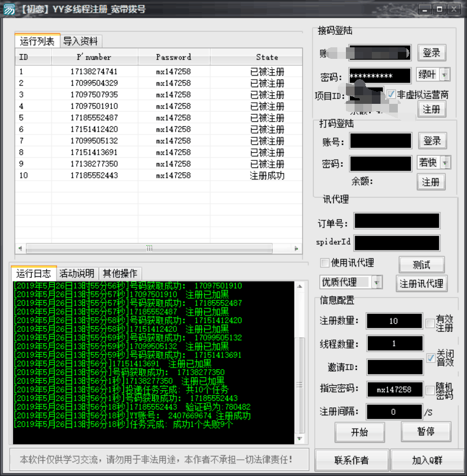Select row with number 17185552487
Screen dimensions: 467x476
point(159,118)
